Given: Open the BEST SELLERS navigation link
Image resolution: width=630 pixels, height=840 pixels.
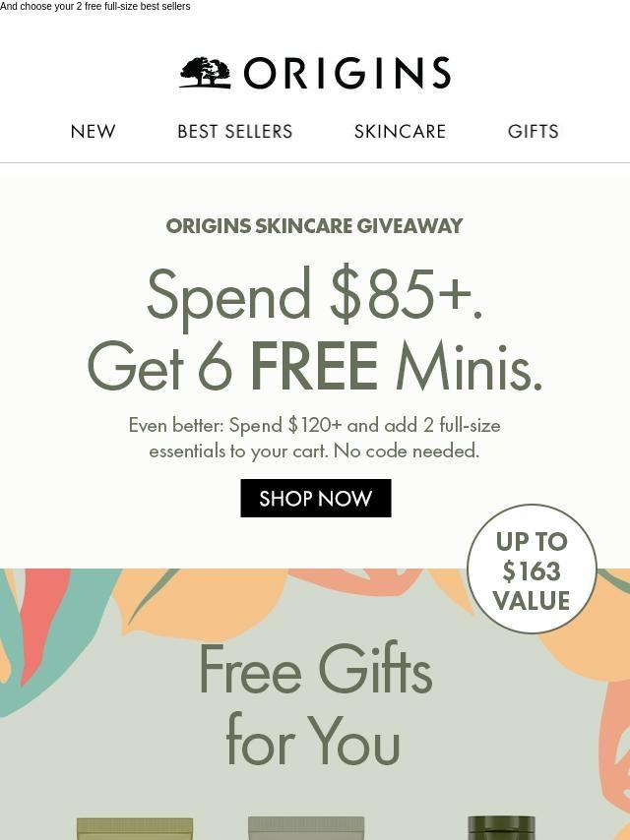Looking at the screenshot, I should (235, 131).
